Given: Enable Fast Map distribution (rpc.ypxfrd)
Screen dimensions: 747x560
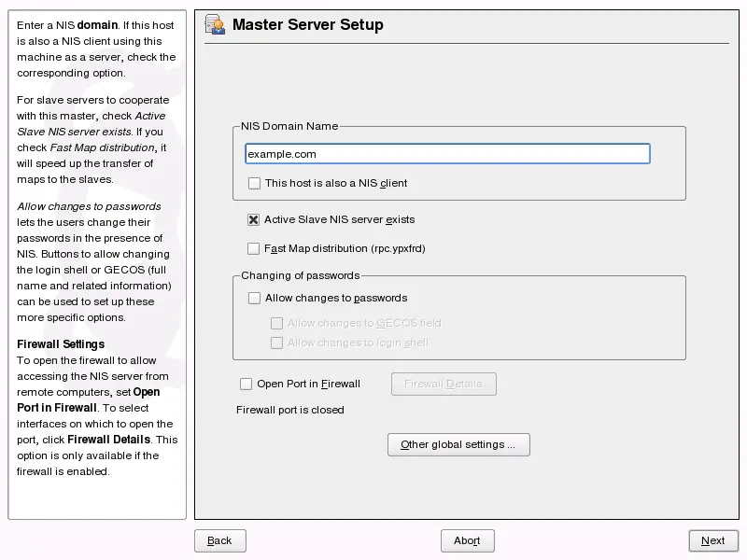Looking at the screenshot, I should (x=253, y=248).
